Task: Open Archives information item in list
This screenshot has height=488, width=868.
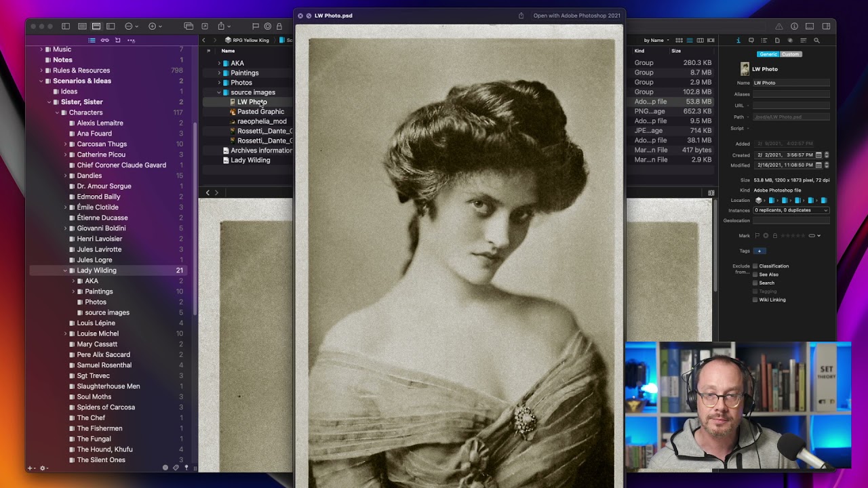Action: [x=261, y=150]
